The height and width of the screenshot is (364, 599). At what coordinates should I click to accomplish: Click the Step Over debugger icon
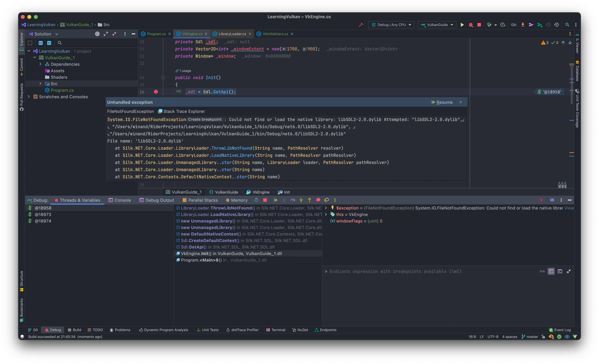click(293, 200)
